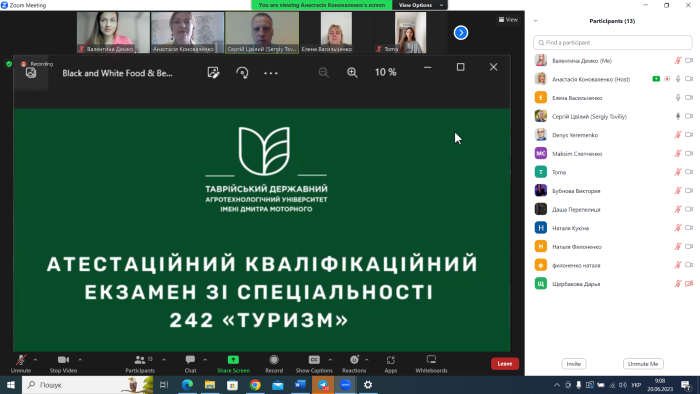700x394 pixels.
Task: Click camera icon for Елена Васильченко
Action: click(689, 97)
